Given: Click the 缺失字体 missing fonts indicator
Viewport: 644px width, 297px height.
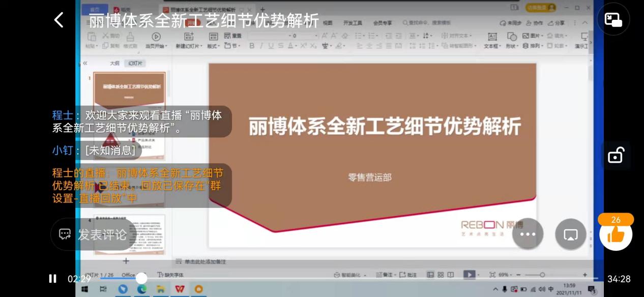Looking at the screenshot, I should pyautogui.click(x=170, y=275).
